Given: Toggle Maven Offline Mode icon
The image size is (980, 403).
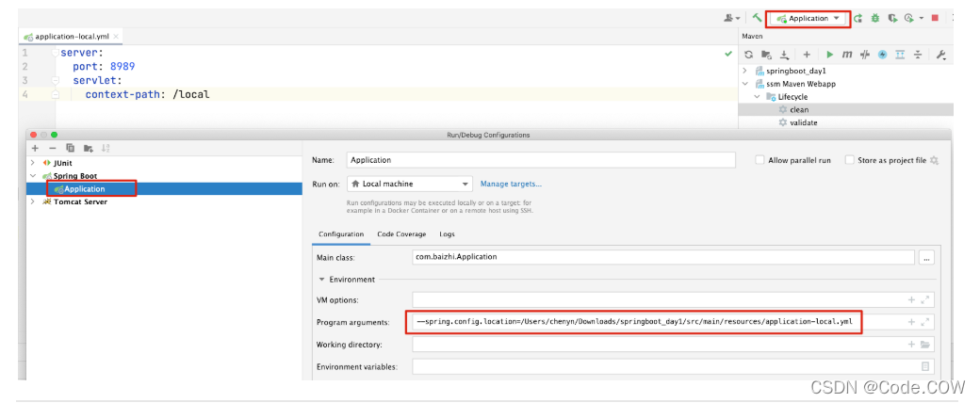Looking at the screenshot, I should coord(865,55).
